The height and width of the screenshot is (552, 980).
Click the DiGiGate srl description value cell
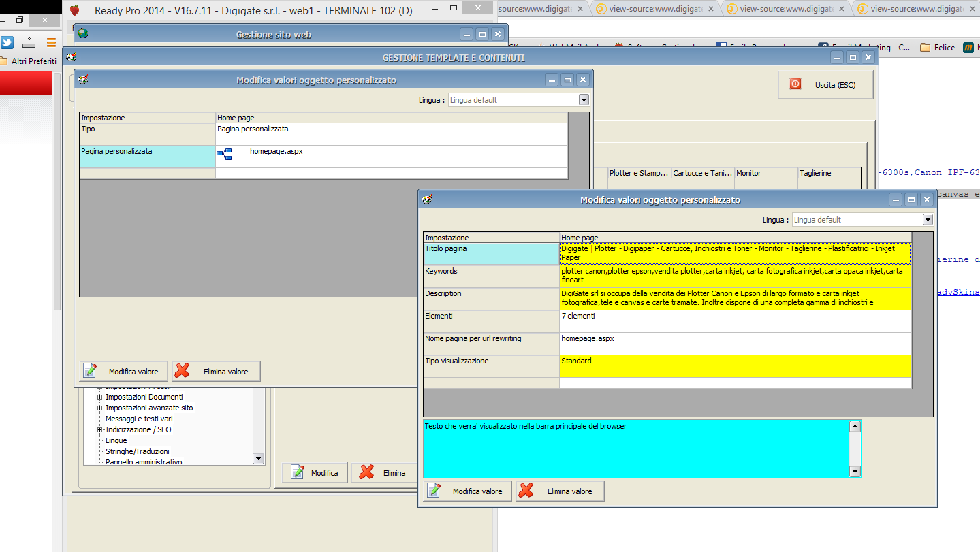736,299
